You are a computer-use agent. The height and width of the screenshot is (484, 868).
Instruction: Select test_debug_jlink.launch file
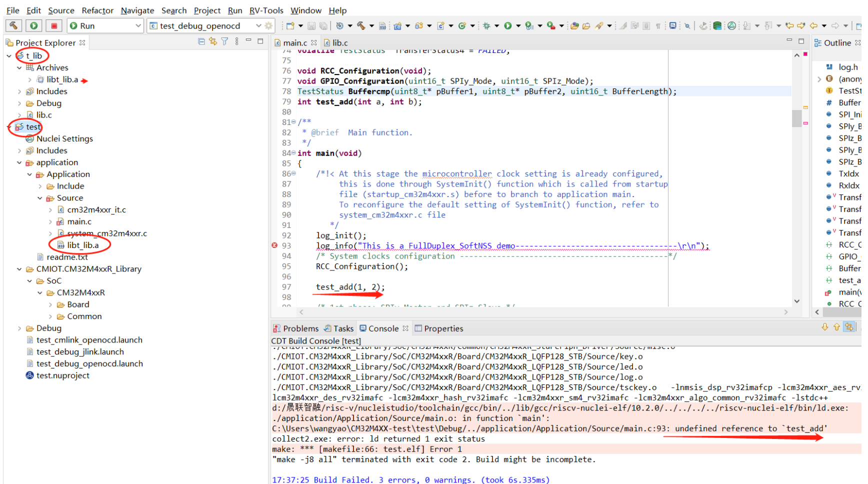click(80, 352)
